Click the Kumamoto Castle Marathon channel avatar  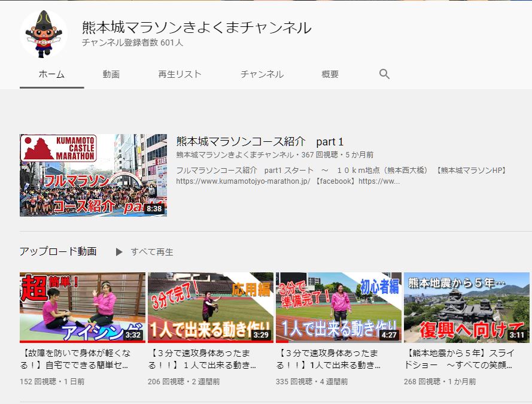44,34
